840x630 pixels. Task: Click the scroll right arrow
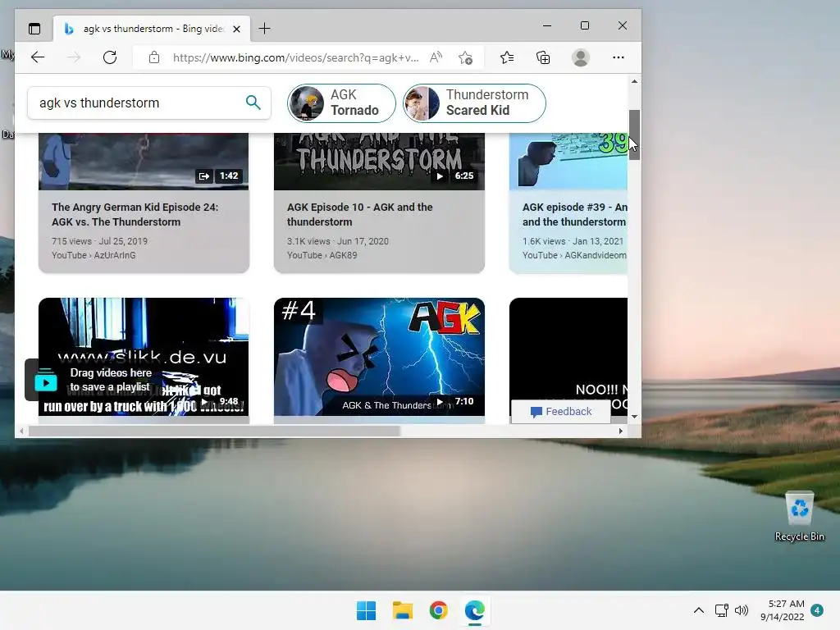tap(621, 431)
